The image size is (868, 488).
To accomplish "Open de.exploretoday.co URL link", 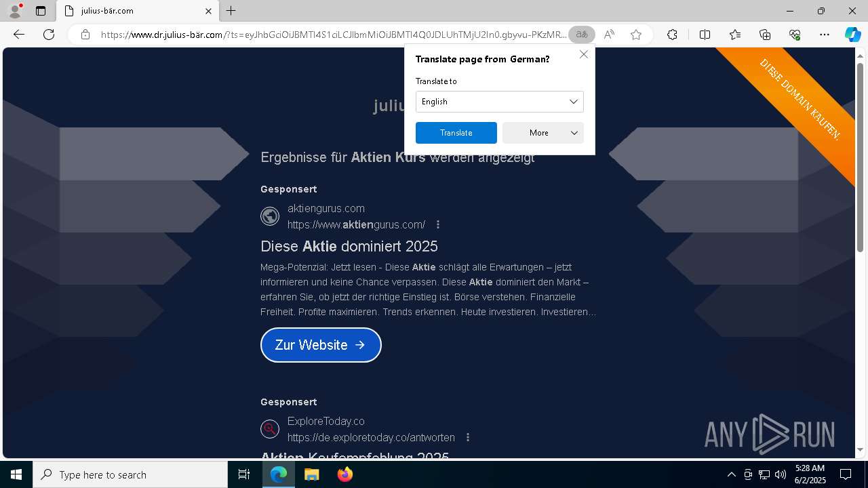I will click(371, 437).
